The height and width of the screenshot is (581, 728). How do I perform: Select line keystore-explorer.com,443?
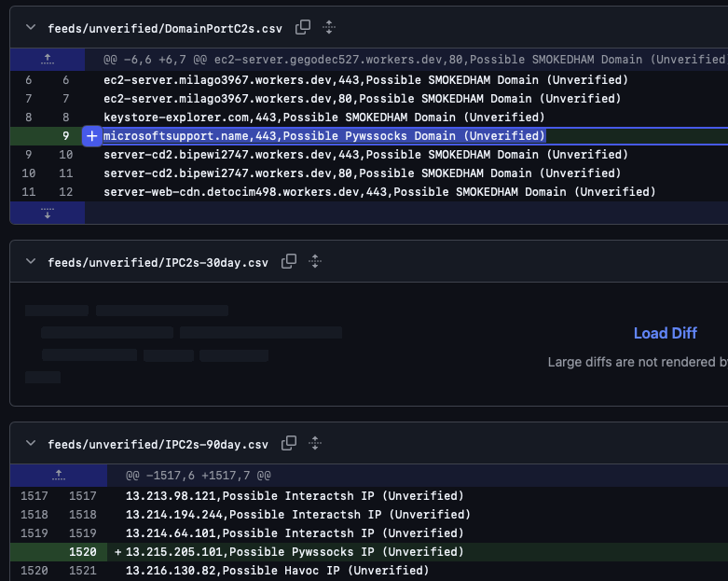click(324, 117)
